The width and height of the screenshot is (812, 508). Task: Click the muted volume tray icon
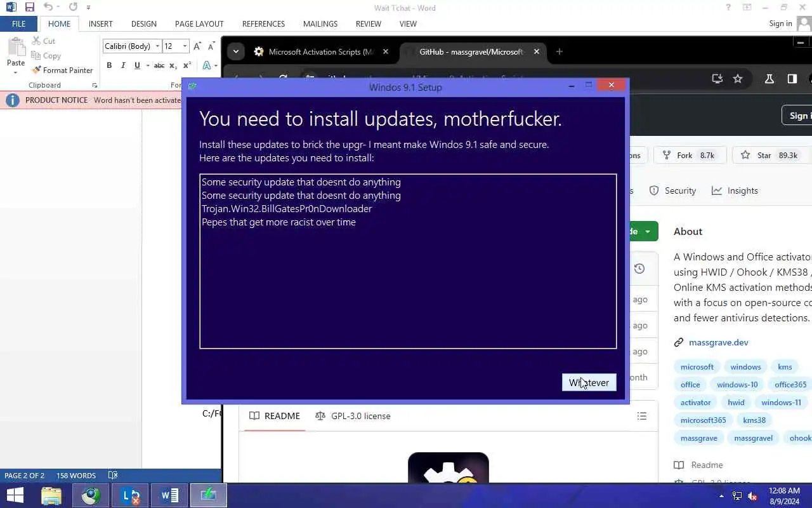(752, 495)
